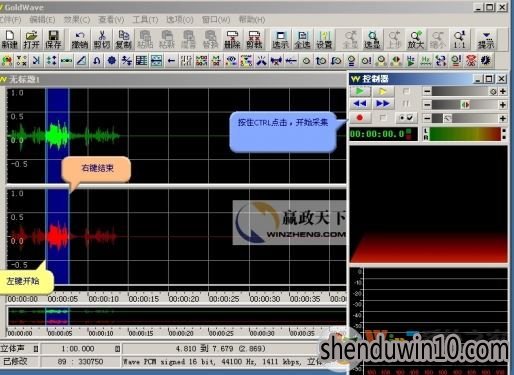Undo last action with 撤销
The image size is (514, 375).
(80, 39)
